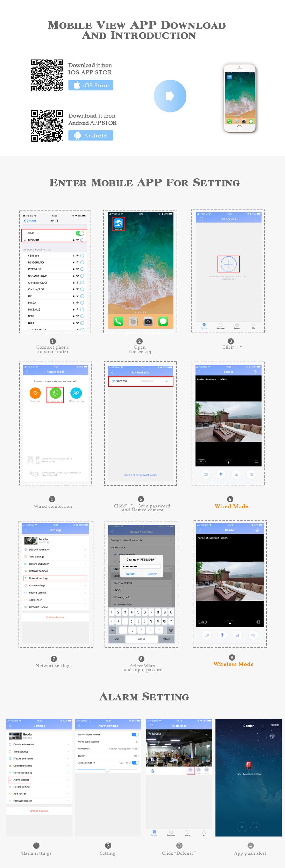This screenshot has height=868, width=285.
Task: Click the blue arrow circle next to QR codes
Action: coord(170,96)
